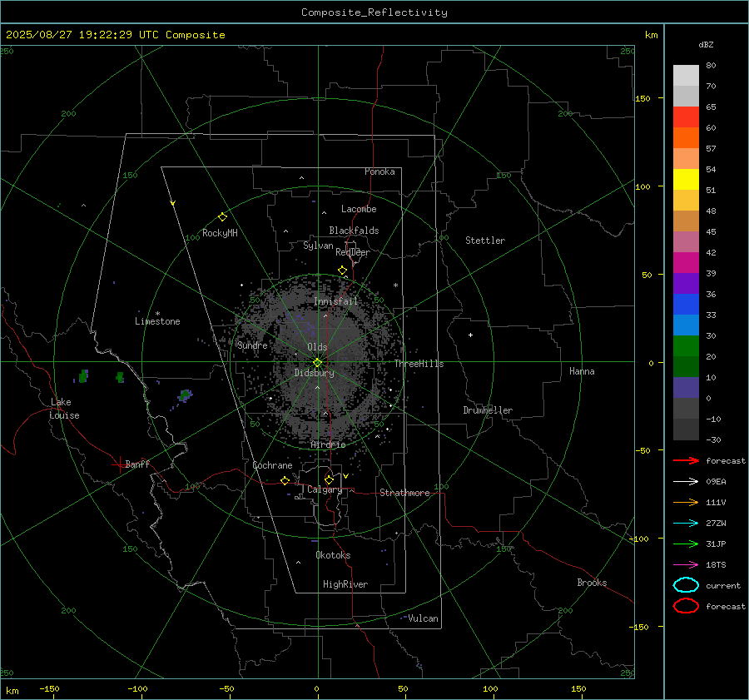Select the light gray 80-70 dBZ swatch

click(x=686, y=76)
